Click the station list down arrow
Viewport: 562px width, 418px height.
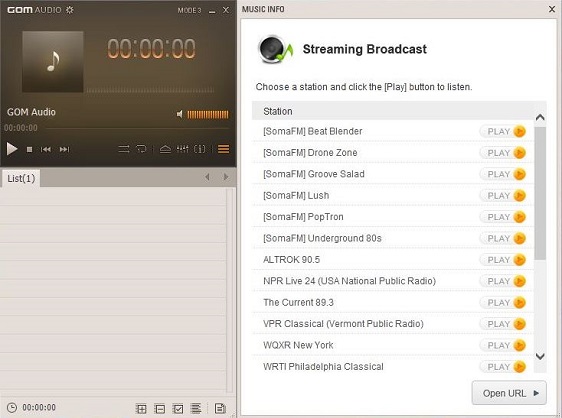[540, 356]
